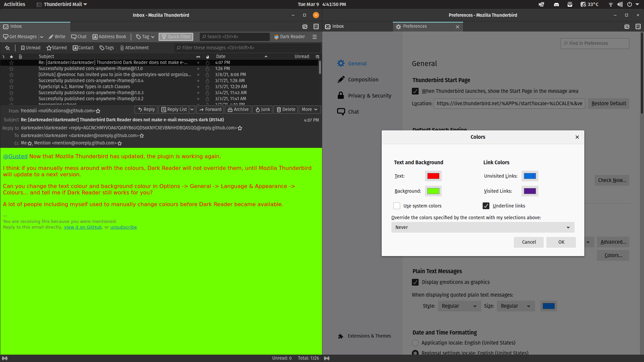This screenshot has height=362, width=644.
Task: Open Chat settings in Preferences sidebar
Action: coord(353,112)
